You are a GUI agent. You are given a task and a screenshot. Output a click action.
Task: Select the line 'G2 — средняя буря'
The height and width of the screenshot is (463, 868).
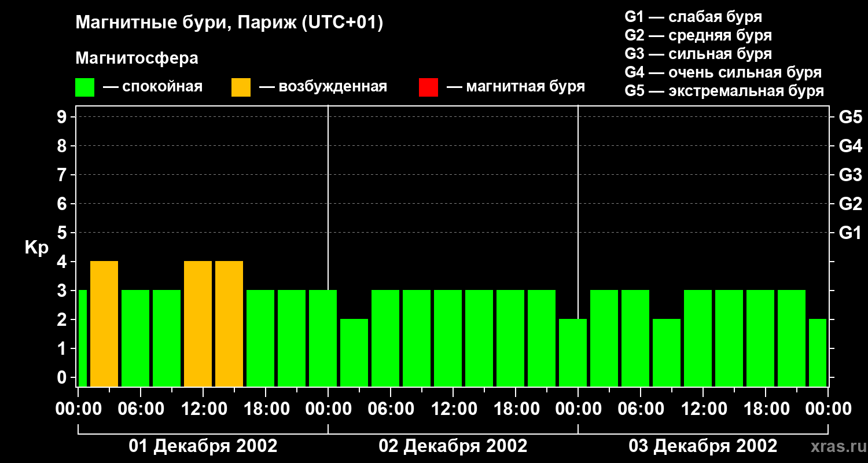click(x=698, y=35)
